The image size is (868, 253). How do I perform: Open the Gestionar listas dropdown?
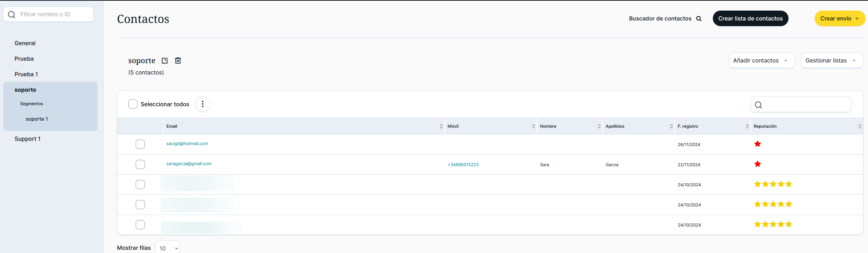tap(832, 61)
